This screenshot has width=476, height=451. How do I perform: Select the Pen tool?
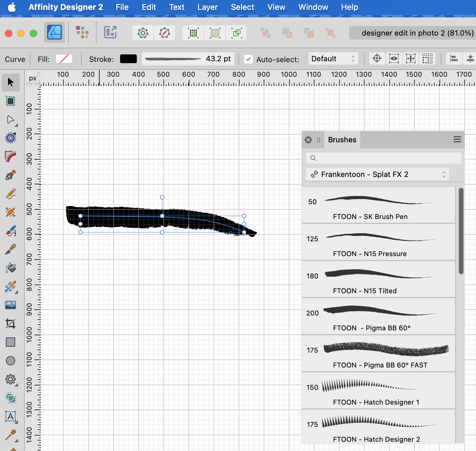[11, 175]
